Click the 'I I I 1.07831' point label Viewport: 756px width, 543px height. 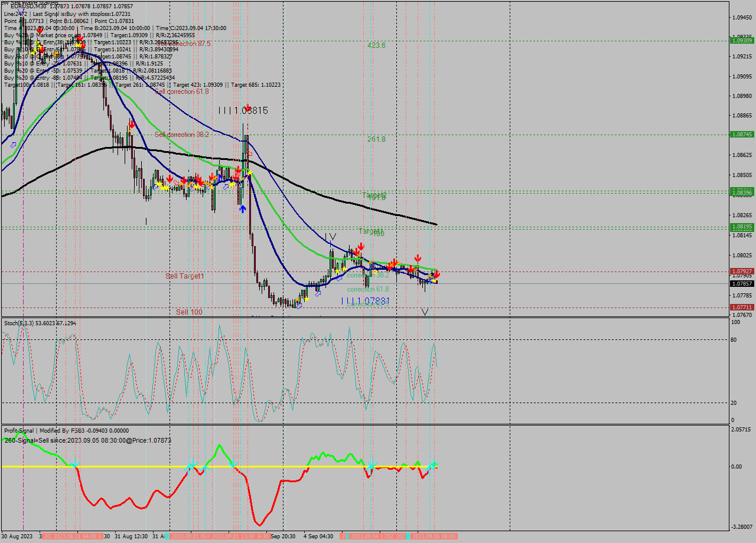(x=366, y=301)
